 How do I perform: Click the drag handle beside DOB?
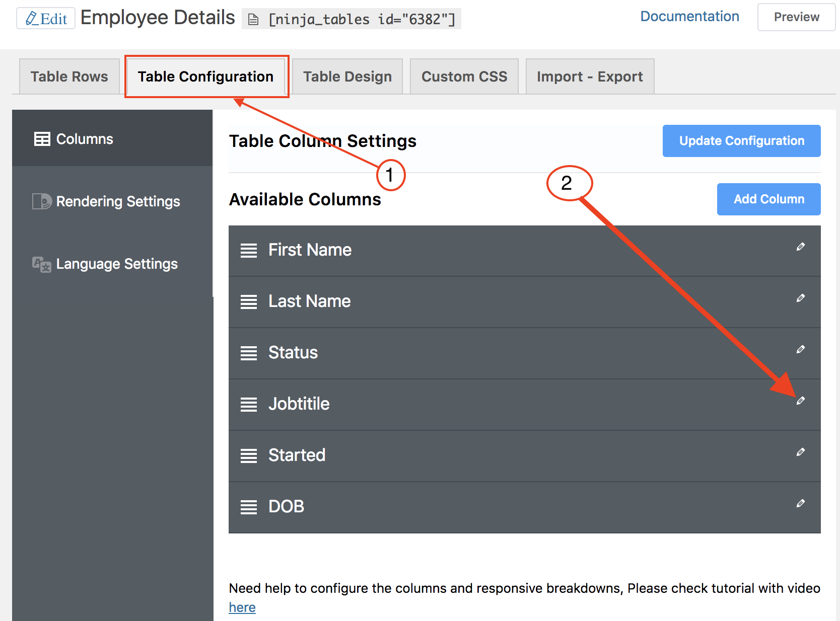249,506
